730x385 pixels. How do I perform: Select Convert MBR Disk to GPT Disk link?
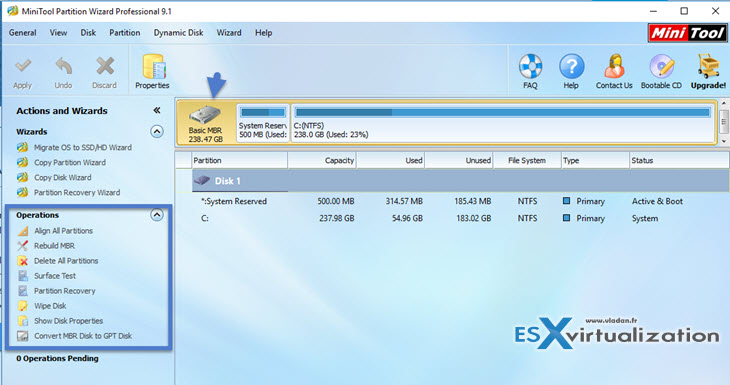82,336
